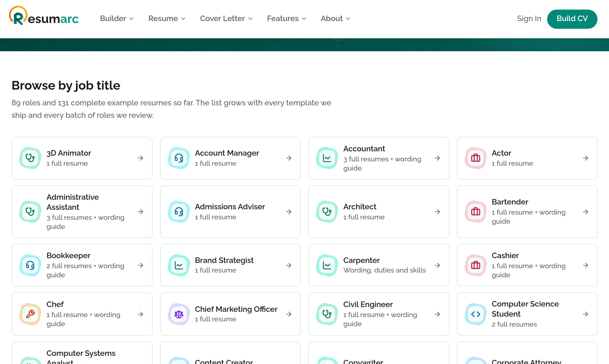Open the Bookkeeper title link
Viewport: 609px width, 364px height.
(x=68, y=256)
